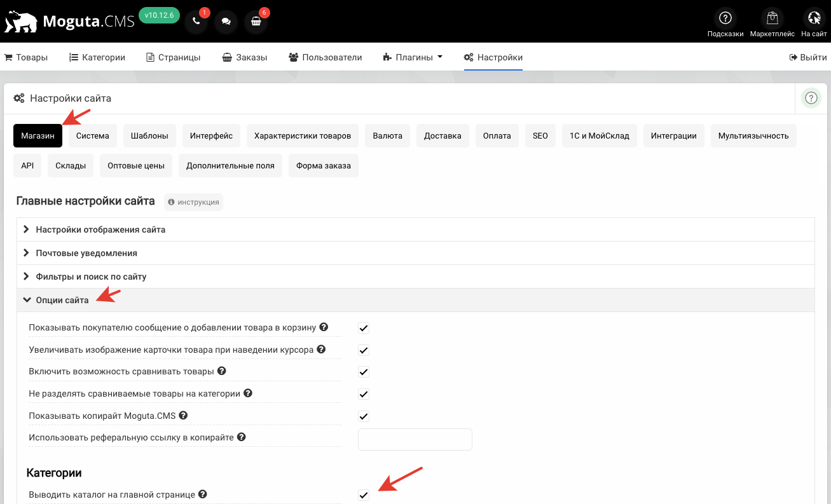
Task: Click the gears icon beside Настройки сайта title
Action: 19,99
